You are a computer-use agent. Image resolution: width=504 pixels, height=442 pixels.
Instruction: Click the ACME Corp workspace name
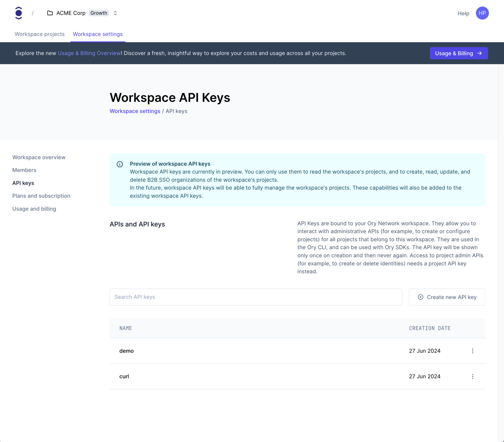(x=71, y=13)
